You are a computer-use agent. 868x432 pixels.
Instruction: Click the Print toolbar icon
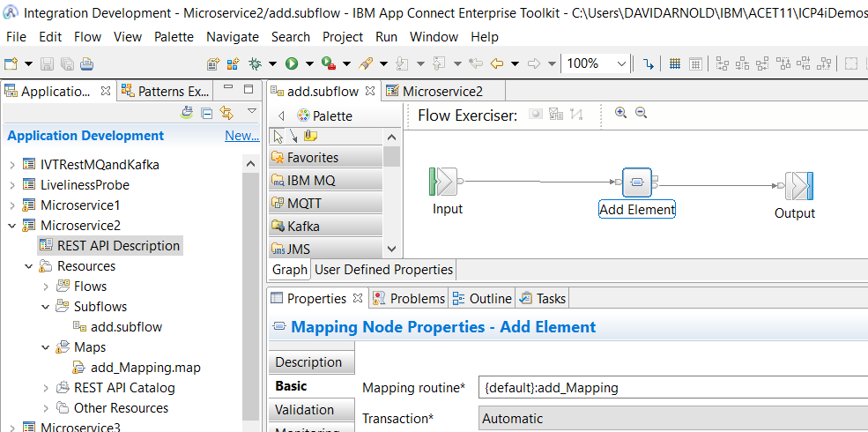point(86,63)
